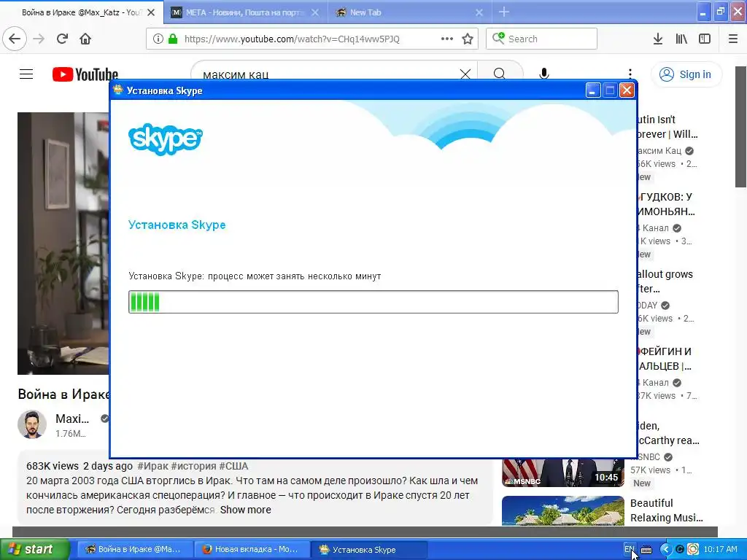
Task: Close the META Новини tab
Action: coord(315,12)
